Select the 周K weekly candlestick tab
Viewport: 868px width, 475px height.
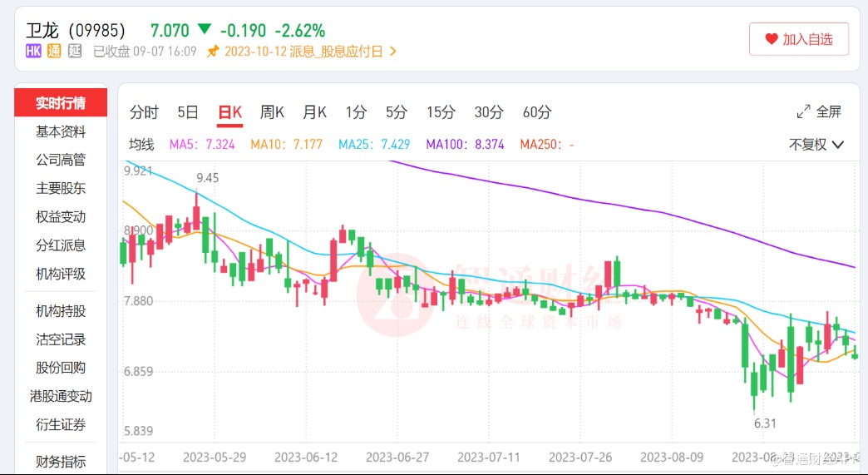[272, 112]
